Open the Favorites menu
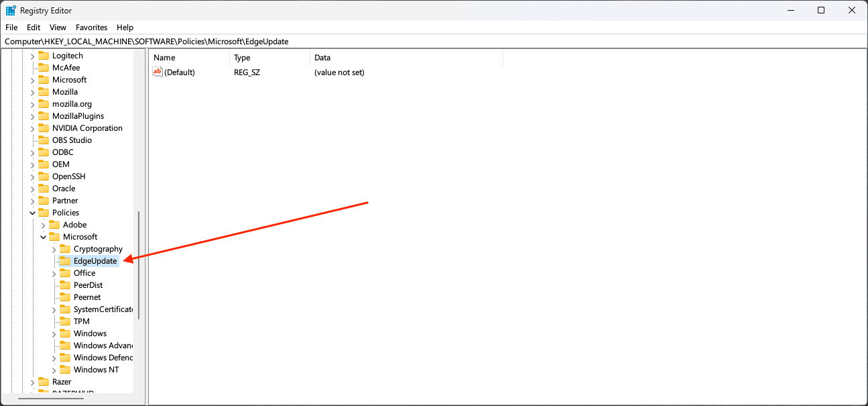868x406 pixels. [92, 28]
